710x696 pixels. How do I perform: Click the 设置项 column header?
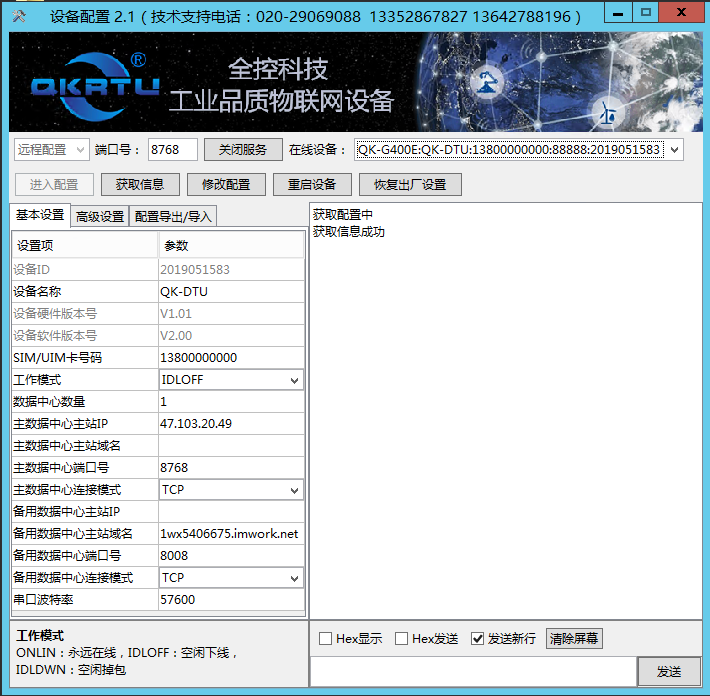click(85, 245)
